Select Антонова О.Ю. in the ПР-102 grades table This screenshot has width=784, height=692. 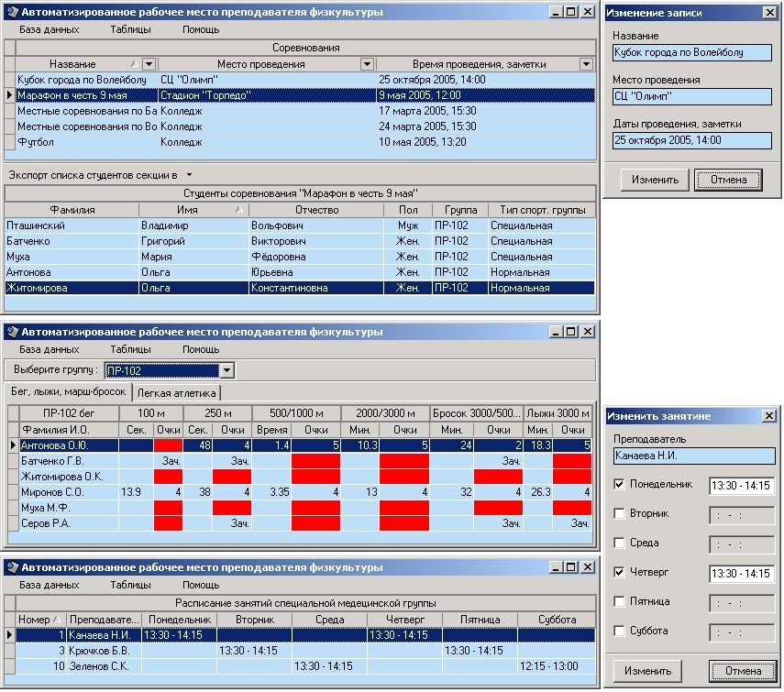pyautogui.click(x=305, y=445)
